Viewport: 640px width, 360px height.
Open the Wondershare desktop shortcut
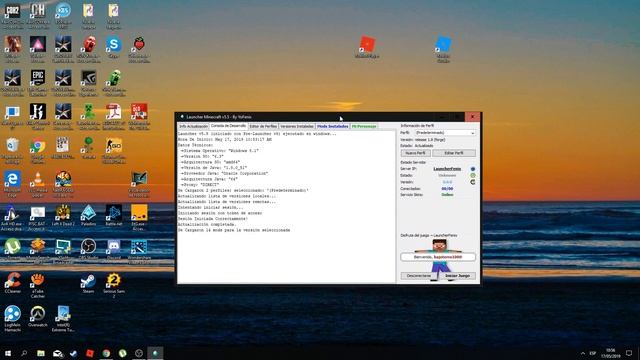[139, 250]
